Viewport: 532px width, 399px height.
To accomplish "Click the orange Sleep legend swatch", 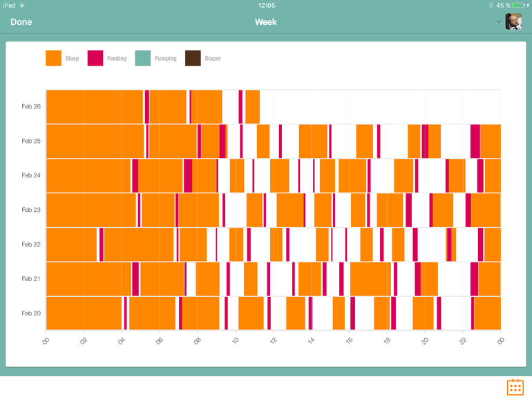I will 53,59.
